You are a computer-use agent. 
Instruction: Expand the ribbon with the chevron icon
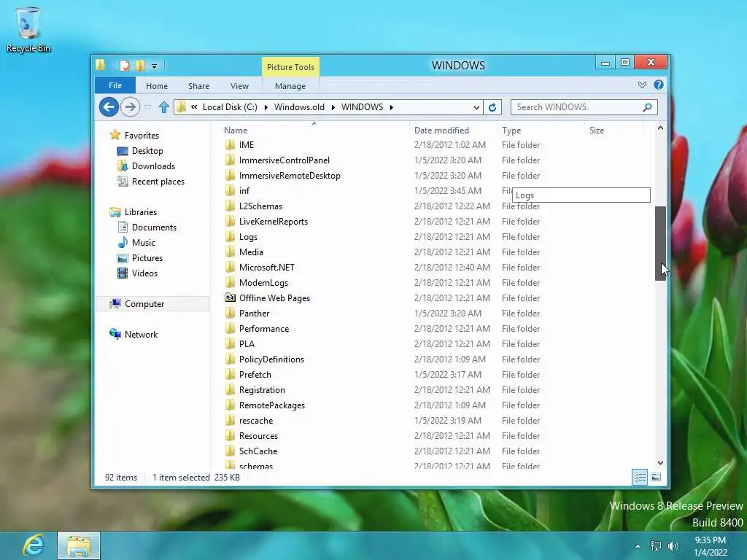[642, 85]
